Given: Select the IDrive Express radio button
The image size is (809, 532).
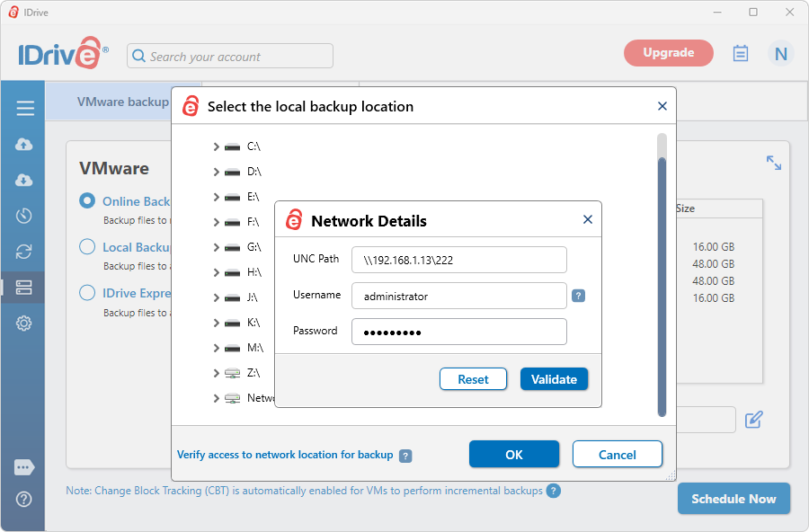Looking at the screenshot, I should [x=87, y=293].
